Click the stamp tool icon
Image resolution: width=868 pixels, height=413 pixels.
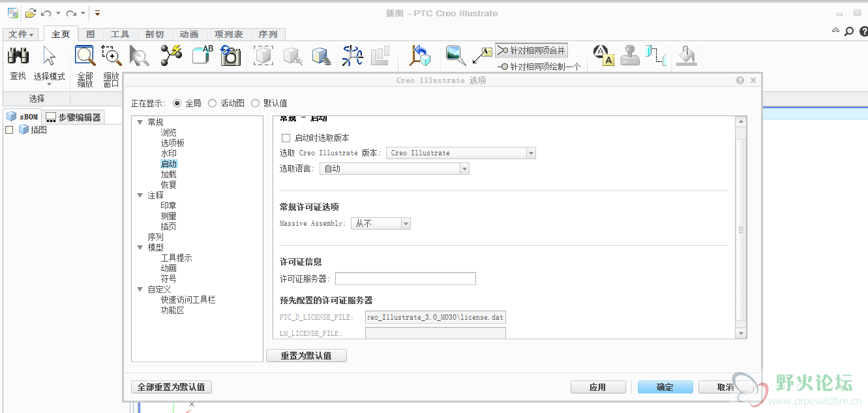630,56
